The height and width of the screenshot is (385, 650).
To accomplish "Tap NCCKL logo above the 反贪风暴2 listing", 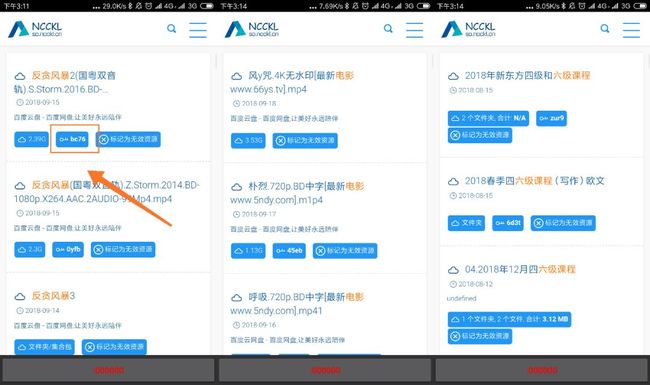I will coord(35,29).
